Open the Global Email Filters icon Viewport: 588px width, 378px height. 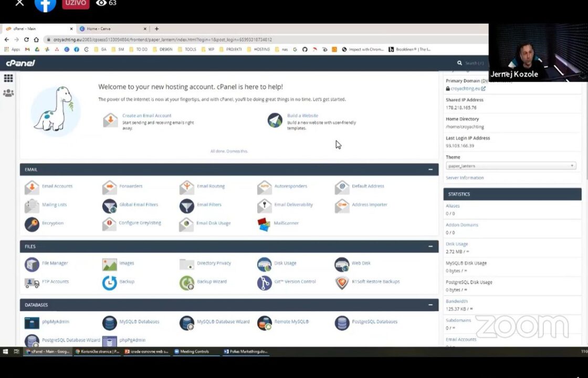[110, 205]
